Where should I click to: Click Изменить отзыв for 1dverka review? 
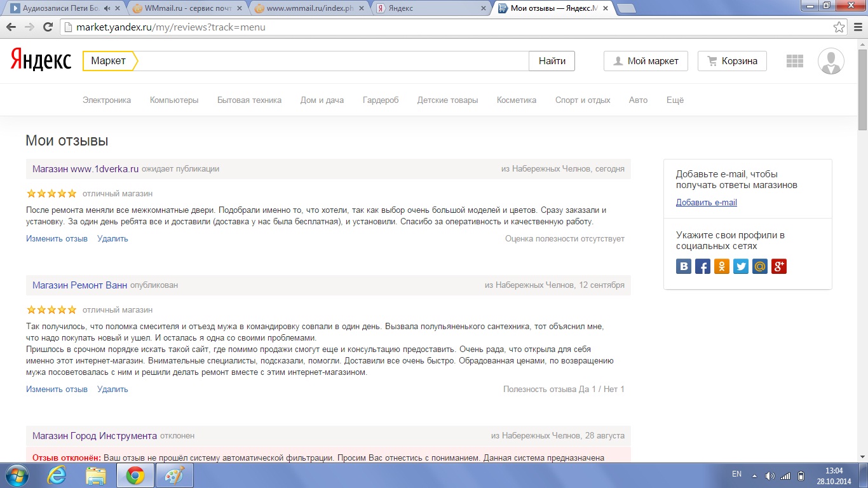[x=57, y=238]
